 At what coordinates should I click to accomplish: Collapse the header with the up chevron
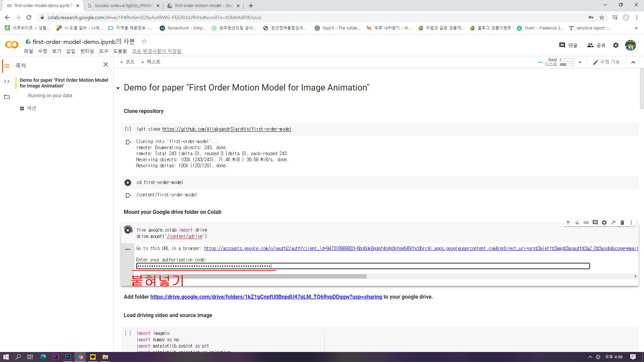tap(633, 62)
